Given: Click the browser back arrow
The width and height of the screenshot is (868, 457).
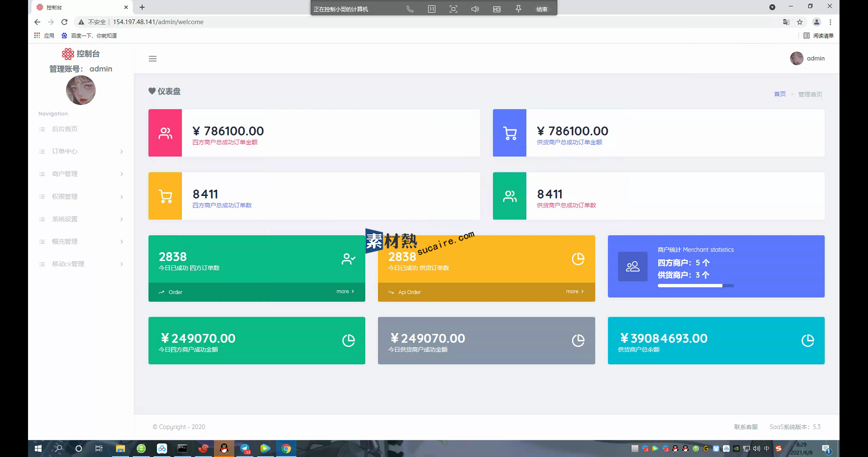Looking at the screenshot, I should click(37, 22).
